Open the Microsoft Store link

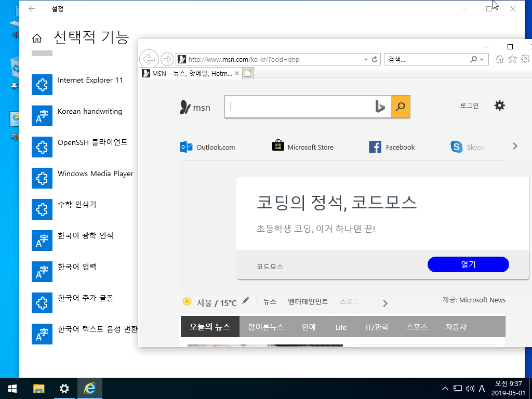pyautogui.click(x=303, y=146)
